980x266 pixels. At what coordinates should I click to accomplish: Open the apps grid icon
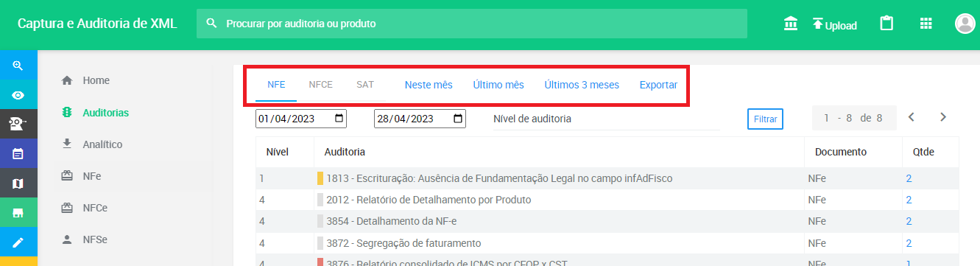[x=926, y=24]
